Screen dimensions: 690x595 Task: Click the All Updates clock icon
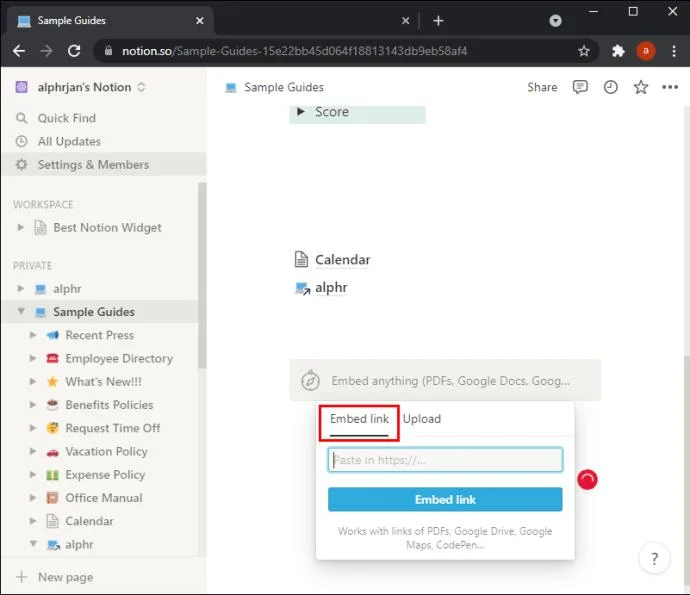click(22, 141)
